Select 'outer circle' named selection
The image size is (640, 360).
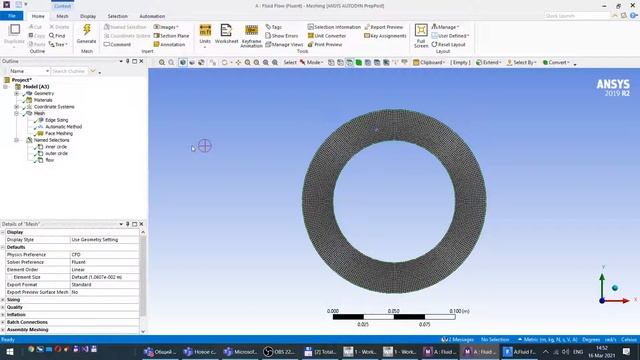(56, 153)
